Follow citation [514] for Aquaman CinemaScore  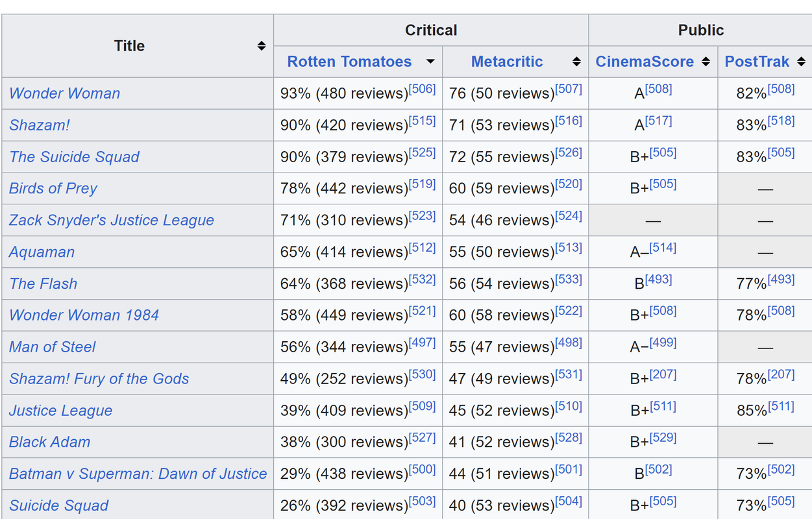pyautogui.click(x=663, y=248)
